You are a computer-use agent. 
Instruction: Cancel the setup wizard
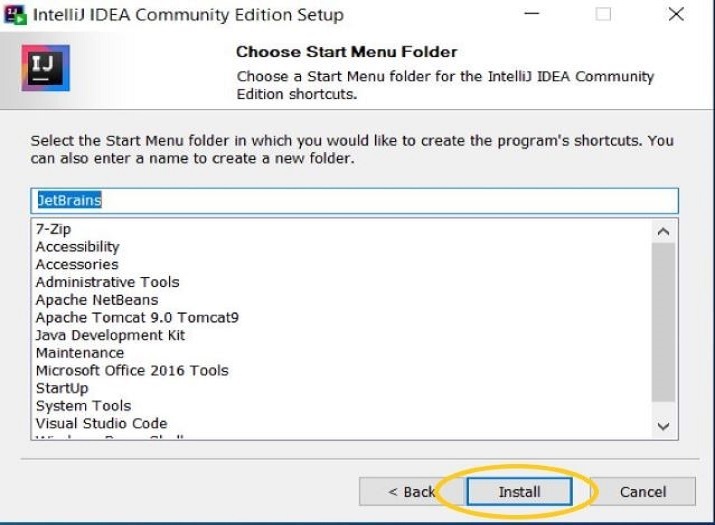[x=642, y=492]
